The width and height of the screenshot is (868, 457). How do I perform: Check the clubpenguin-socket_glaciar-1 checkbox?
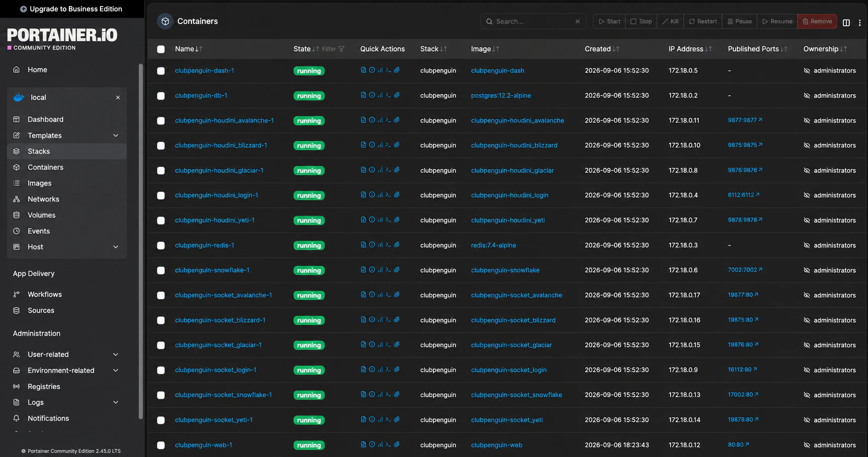point(161,345)
